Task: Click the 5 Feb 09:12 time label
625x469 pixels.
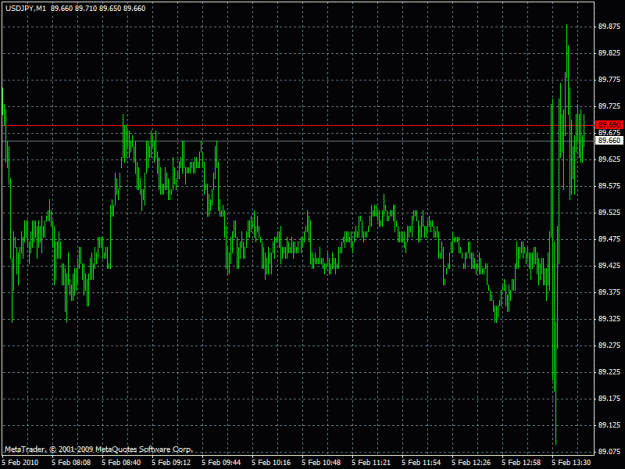Action: tap(171, 462)
